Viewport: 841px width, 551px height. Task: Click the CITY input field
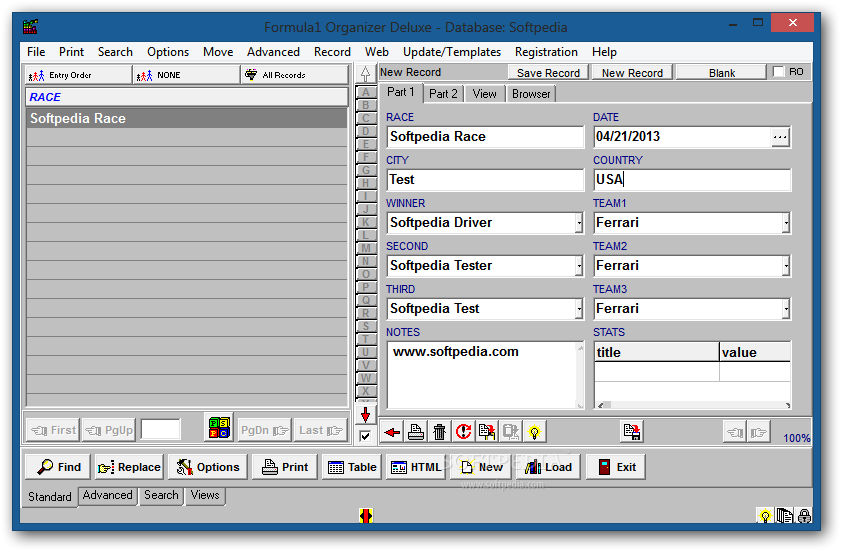point(485,180)
